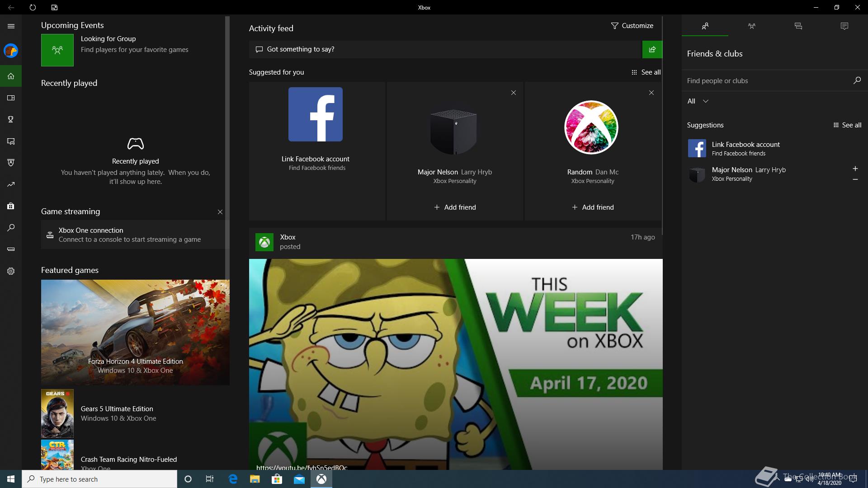Open File Explorer in taskbar
The image size is (868, 488).
point(255,479)
